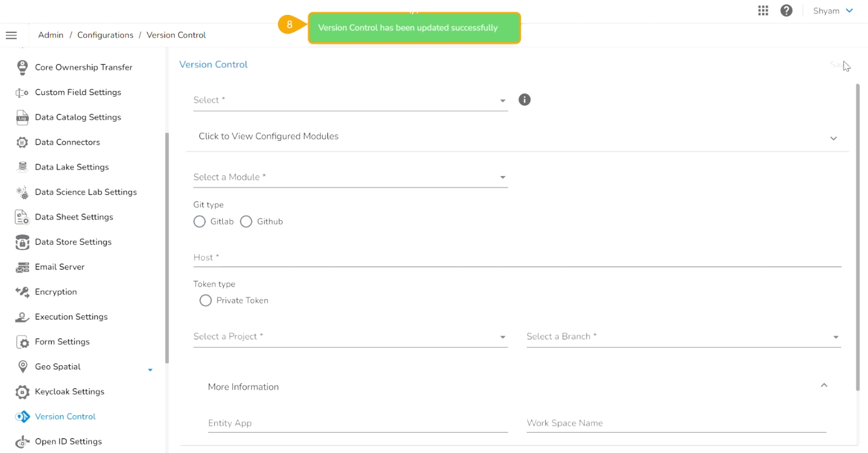Click the help question mark icon
868x453 pixels.
point(787,11)
